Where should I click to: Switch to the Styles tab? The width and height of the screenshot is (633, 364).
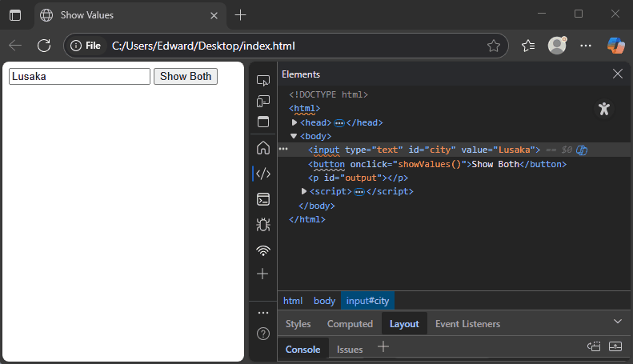[298, 324]
